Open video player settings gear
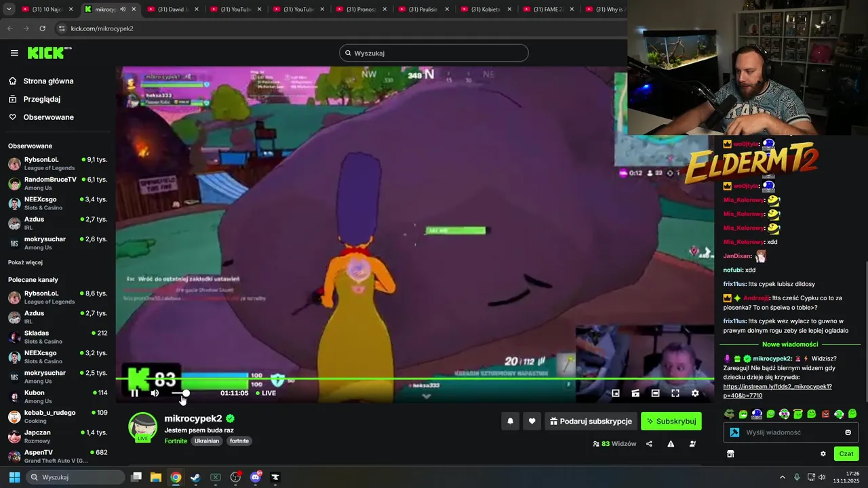This screenshot has height=488, width=868. 695,393
